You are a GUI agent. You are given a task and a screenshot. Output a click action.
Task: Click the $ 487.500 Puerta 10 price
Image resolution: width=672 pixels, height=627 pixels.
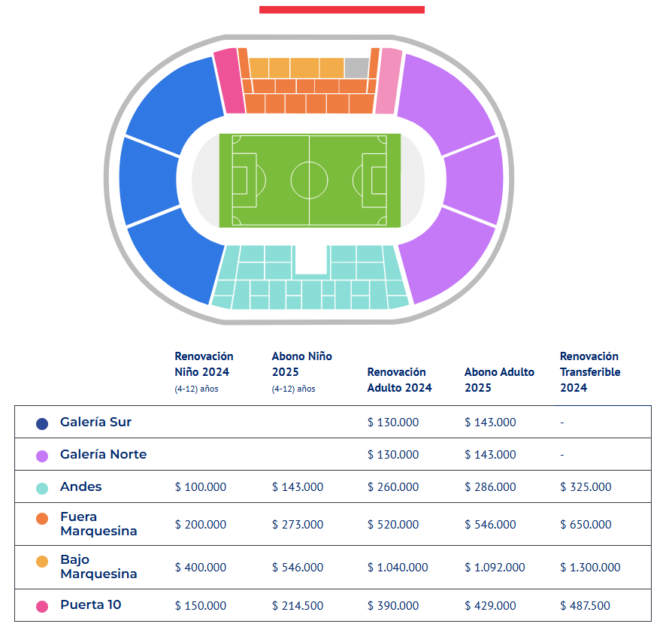pyautogui.click(x=585, y=606)
